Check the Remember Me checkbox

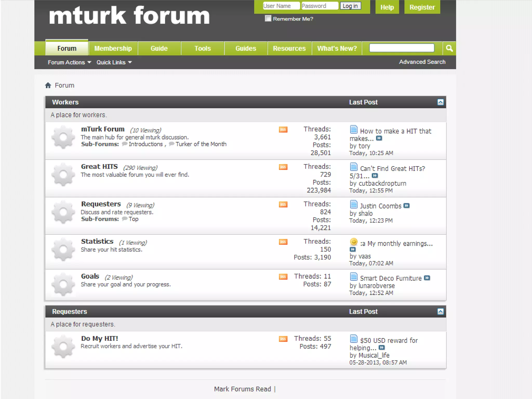click(x=268, y=18)
